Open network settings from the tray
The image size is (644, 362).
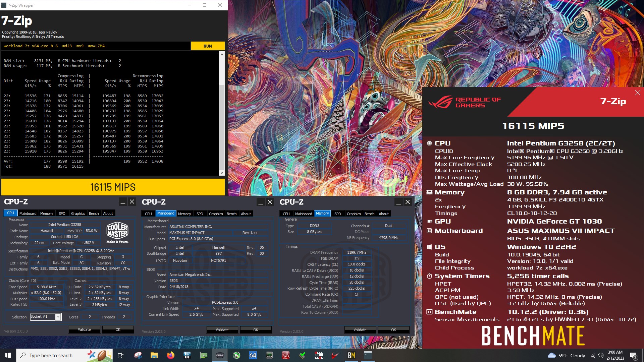(x=593, y=355)
